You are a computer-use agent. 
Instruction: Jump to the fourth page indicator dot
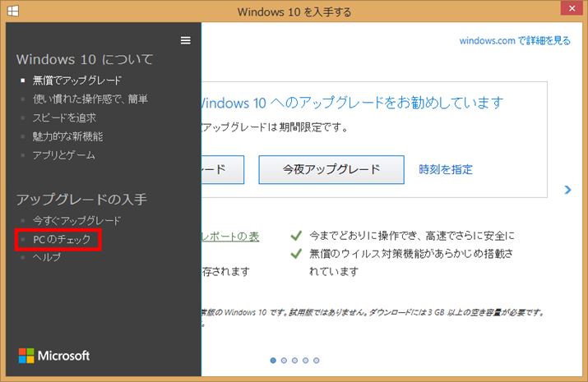click(306, 361)
